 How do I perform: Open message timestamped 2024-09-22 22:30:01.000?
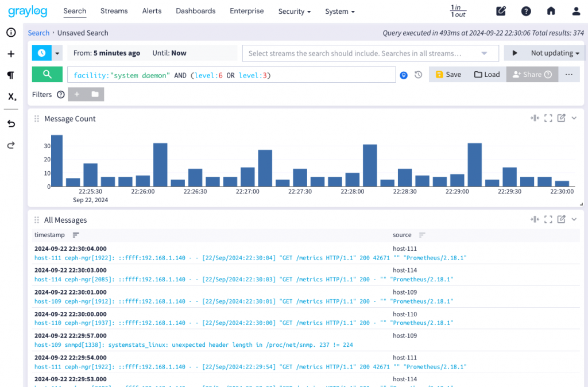click(305, 297)
